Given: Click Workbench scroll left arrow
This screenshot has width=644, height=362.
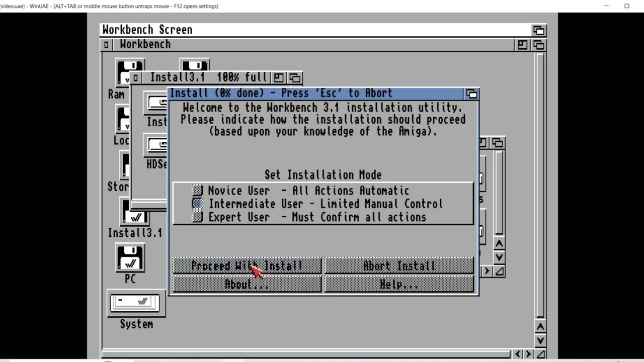Looking at the screenshot, I should [x=518, y=354].
